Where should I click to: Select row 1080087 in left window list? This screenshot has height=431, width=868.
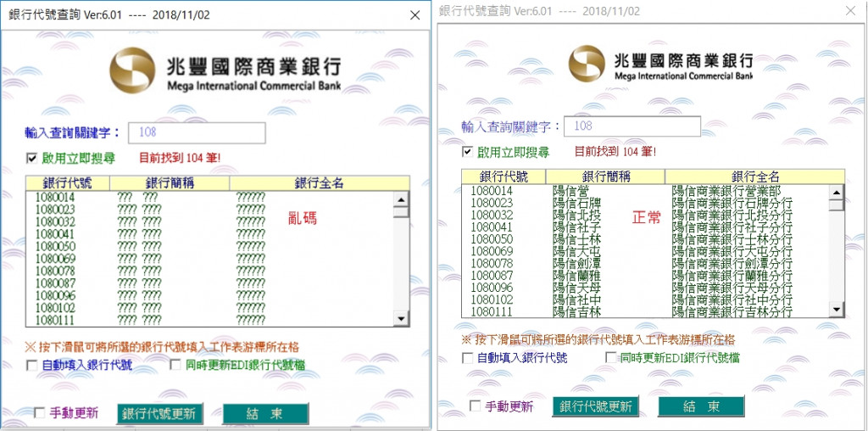pyautogui.click(x=210, y=283)
